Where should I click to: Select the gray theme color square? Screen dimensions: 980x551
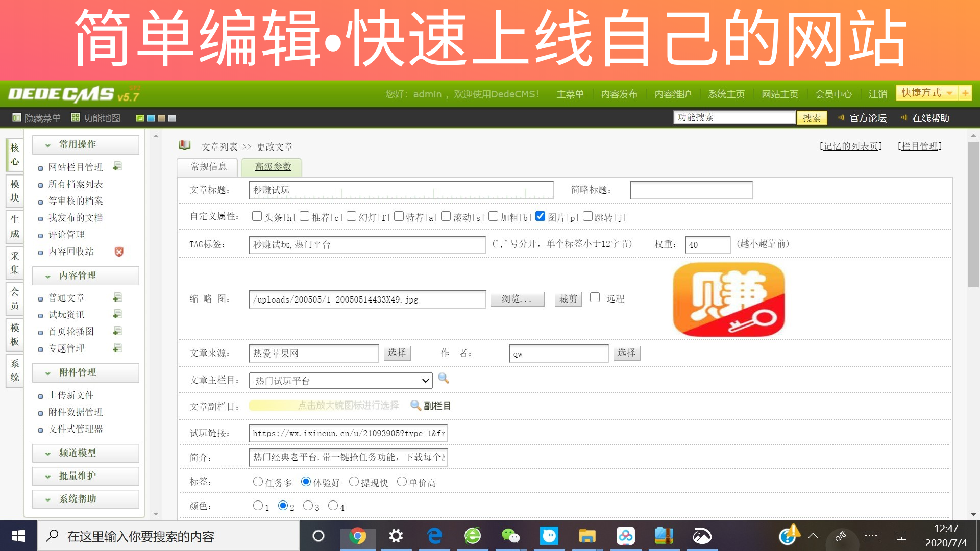click(172, 118)
